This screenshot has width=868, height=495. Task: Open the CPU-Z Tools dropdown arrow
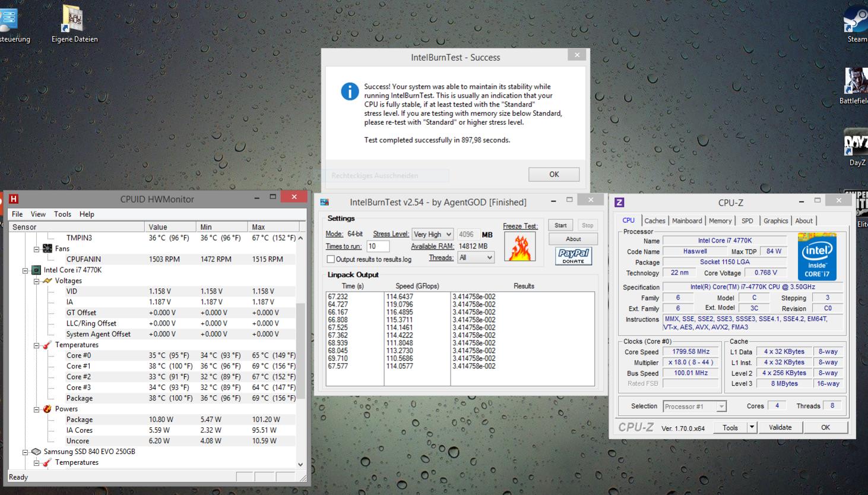752,427
